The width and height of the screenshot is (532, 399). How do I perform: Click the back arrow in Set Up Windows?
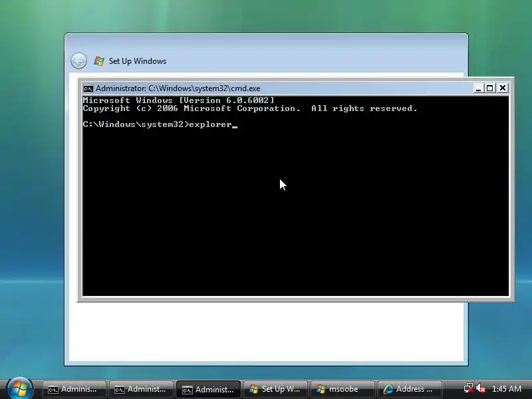(x=78, y=61)
